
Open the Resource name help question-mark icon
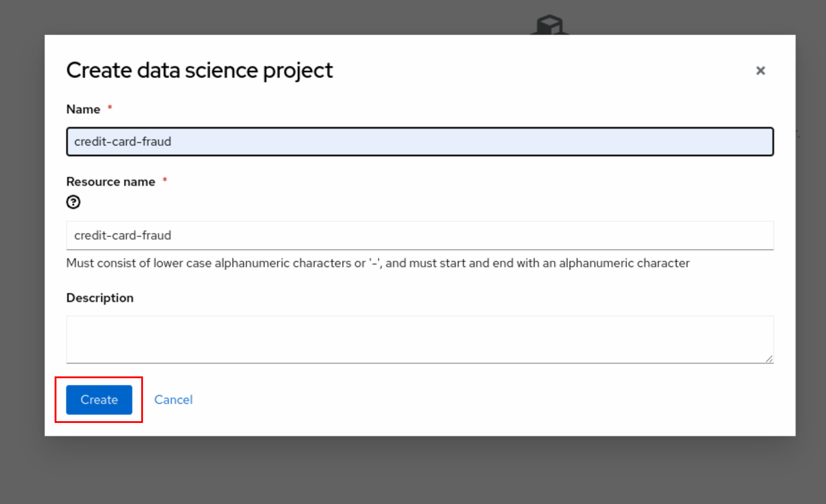tap(73, 203)
